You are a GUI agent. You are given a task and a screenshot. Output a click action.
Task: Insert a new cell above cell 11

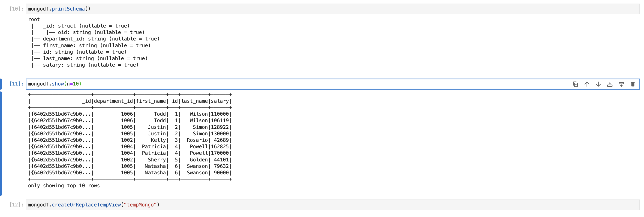pyautogui.click(x=610, y=84)
